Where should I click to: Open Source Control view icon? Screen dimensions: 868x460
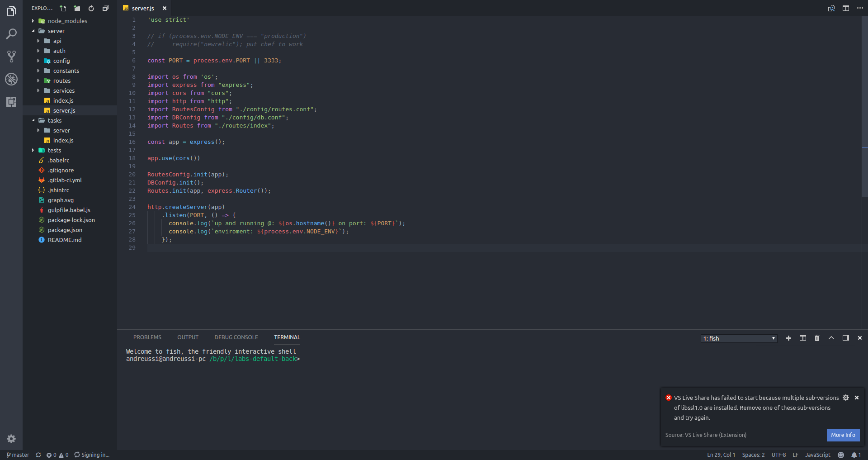tap(11, 57)
